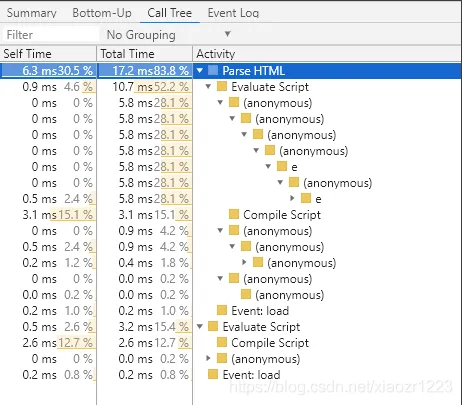462x405 pixels.
Task: Click the blue Parse HTML category icon
Action: 213,70
